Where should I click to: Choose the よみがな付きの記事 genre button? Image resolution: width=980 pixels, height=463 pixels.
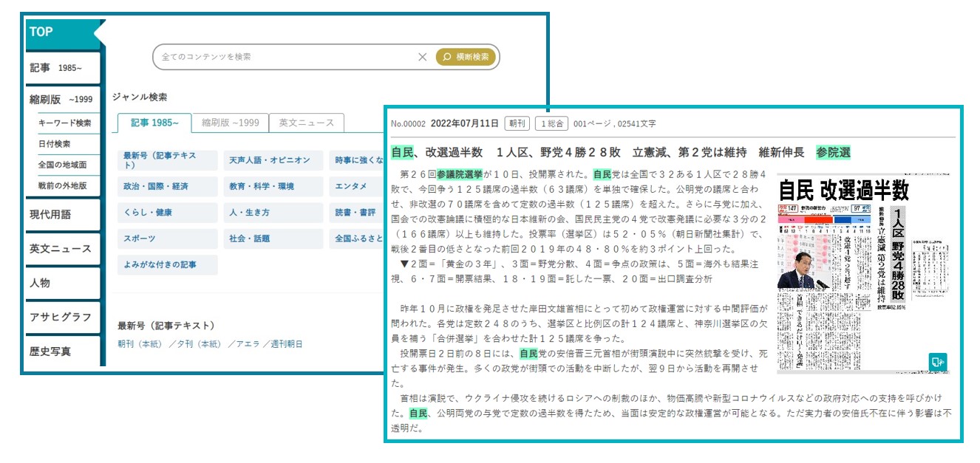point(167,264)
